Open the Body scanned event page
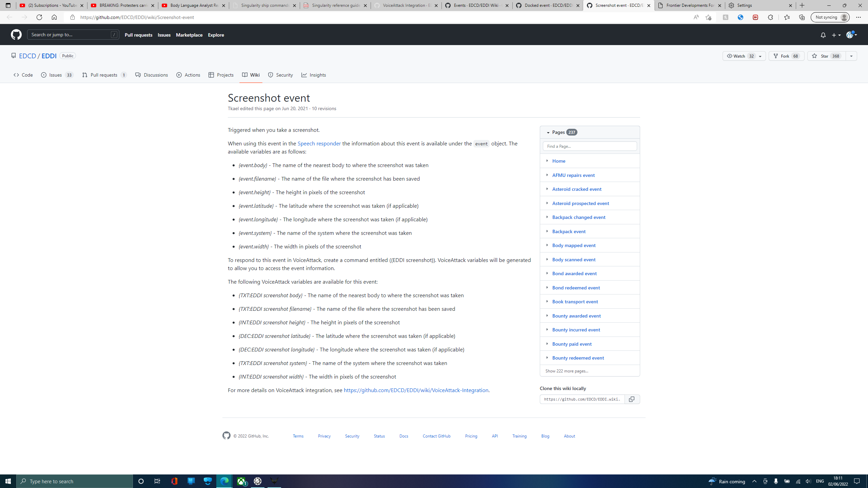The width and height of the screenshot is (868, 488). point(574,260)
